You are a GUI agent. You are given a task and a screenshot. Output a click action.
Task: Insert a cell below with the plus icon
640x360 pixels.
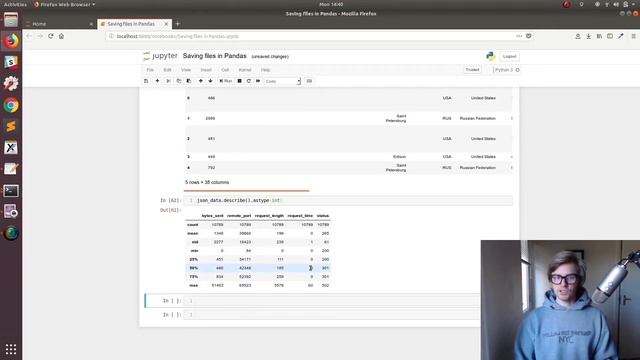(157, 81)
